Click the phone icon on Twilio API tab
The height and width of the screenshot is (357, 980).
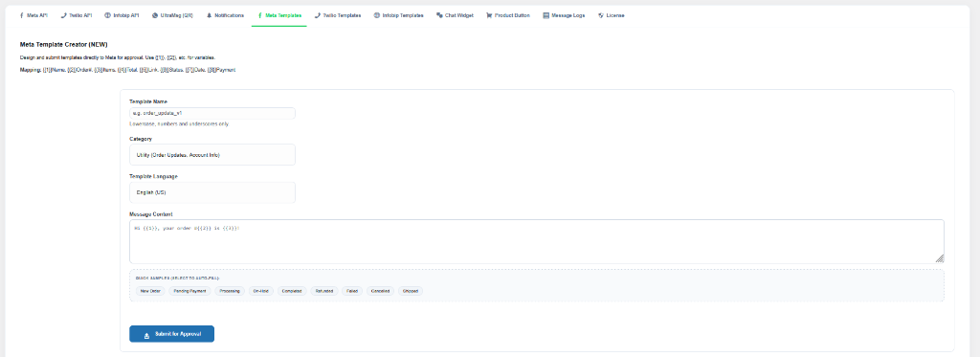pos(64,15)
